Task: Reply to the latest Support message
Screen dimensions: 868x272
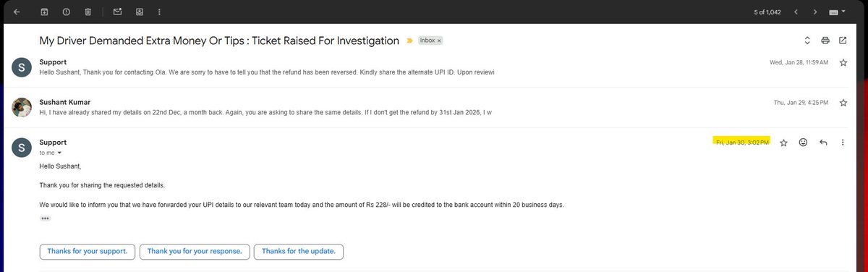Action: 823,143
